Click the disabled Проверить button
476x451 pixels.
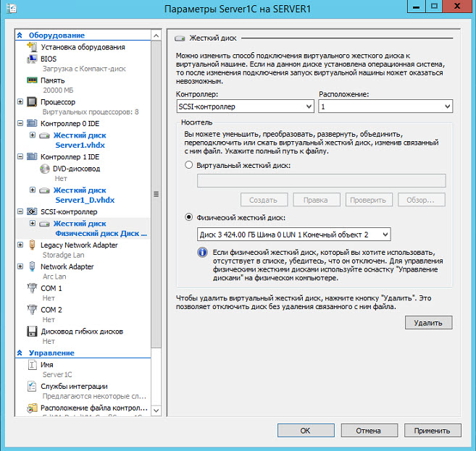click(x=369, y=200)
